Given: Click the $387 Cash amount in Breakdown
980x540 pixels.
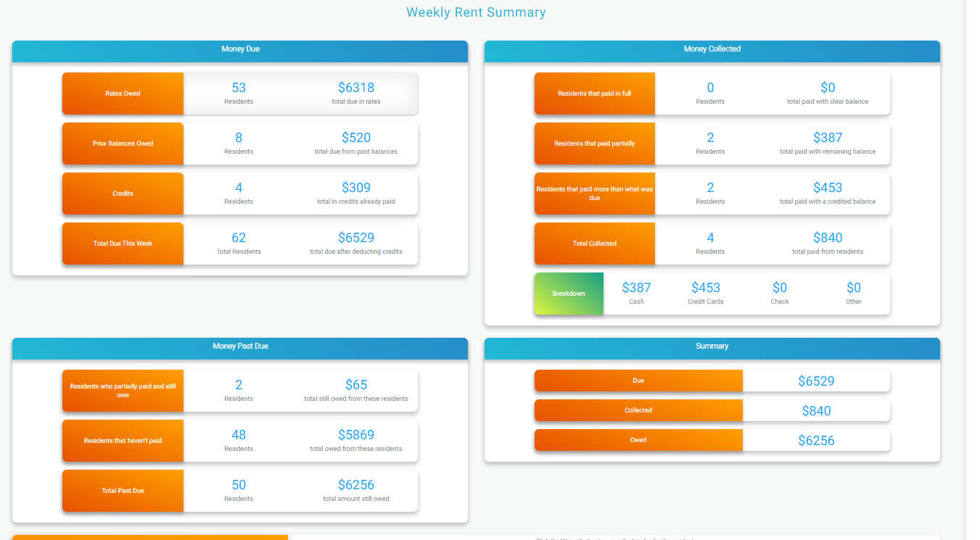Looking at the screenshot, I should pyautogui.click(x=635, y=288).
